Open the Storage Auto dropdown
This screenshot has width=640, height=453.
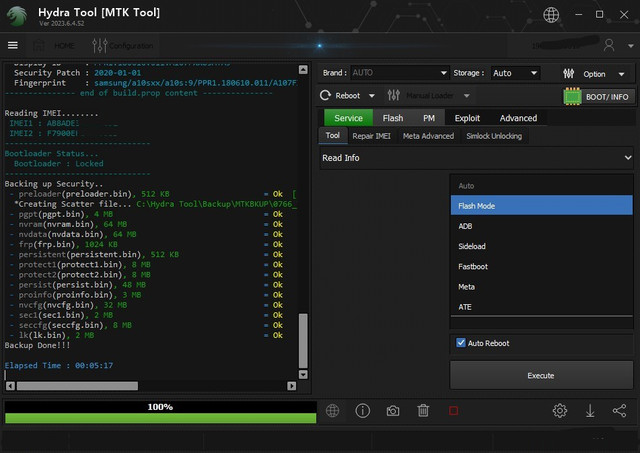(x=515, y=73)
